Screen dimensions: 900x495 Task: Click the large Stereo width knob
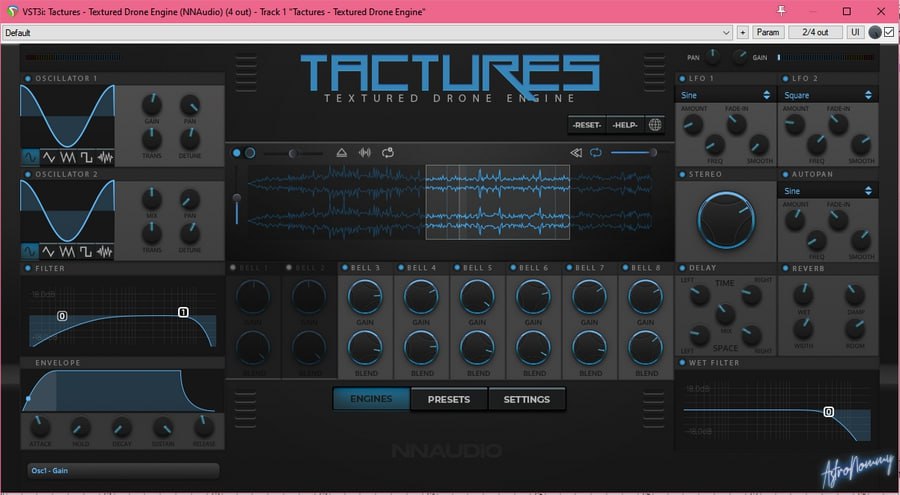[726, 221]
